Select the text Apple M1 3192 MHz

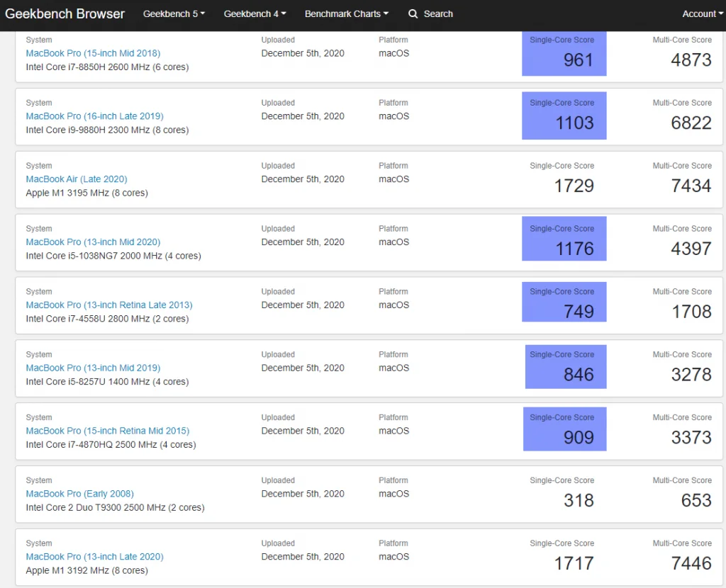(x=67, y=570)
